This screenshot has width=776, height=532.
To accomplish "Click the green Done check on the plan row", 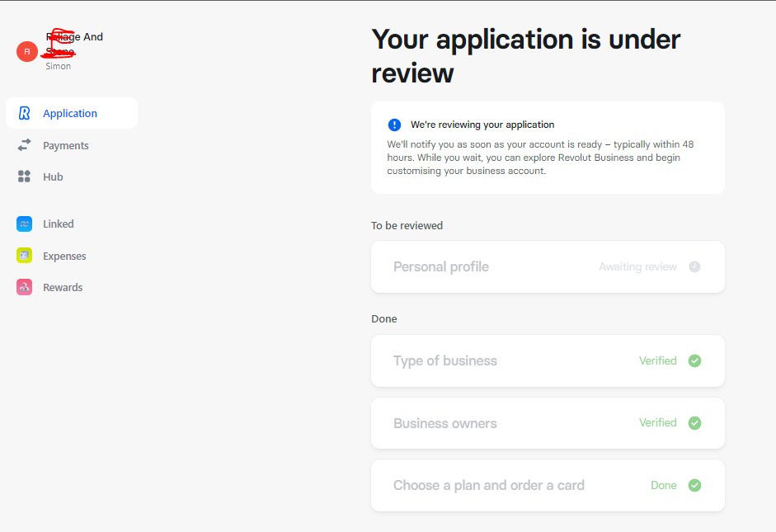I will click(694, 485).
